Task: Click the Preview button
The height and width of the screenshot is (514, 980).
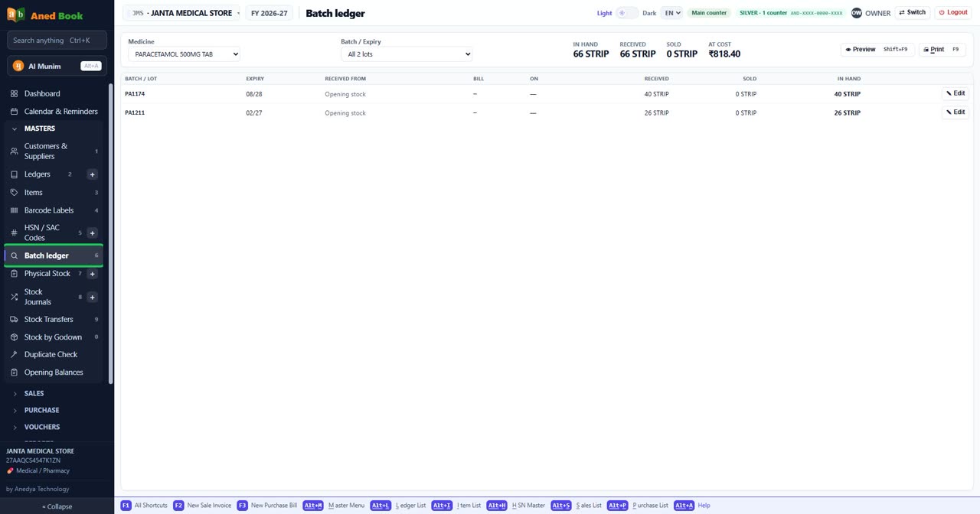Action: click(877, 50)
